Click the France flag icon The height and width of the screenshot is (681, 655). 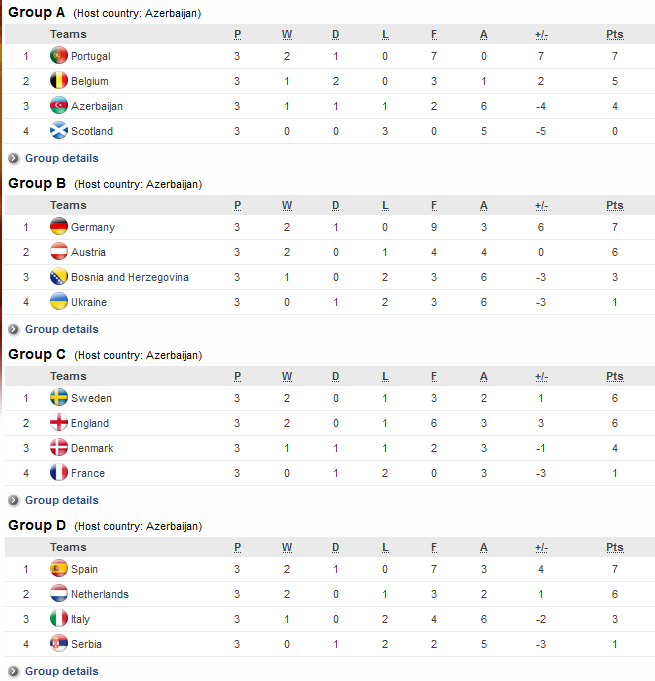59,473
